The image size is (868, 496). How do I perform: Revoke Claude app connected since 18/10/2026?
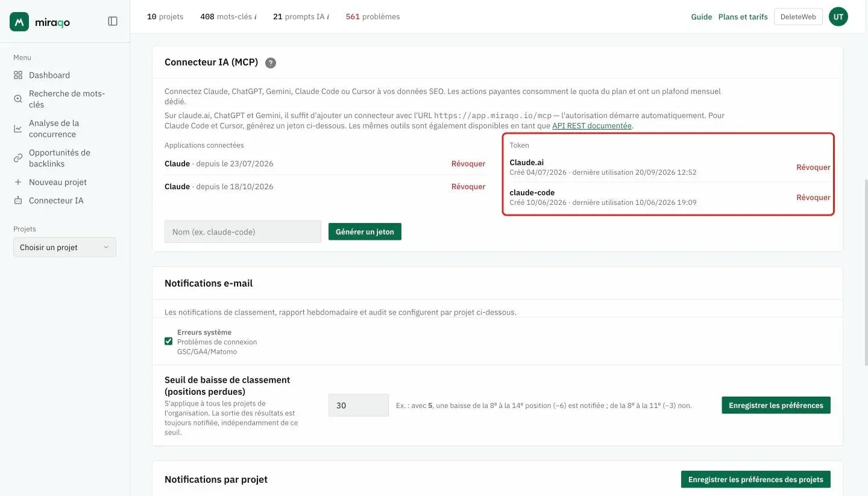pos(468,187)
